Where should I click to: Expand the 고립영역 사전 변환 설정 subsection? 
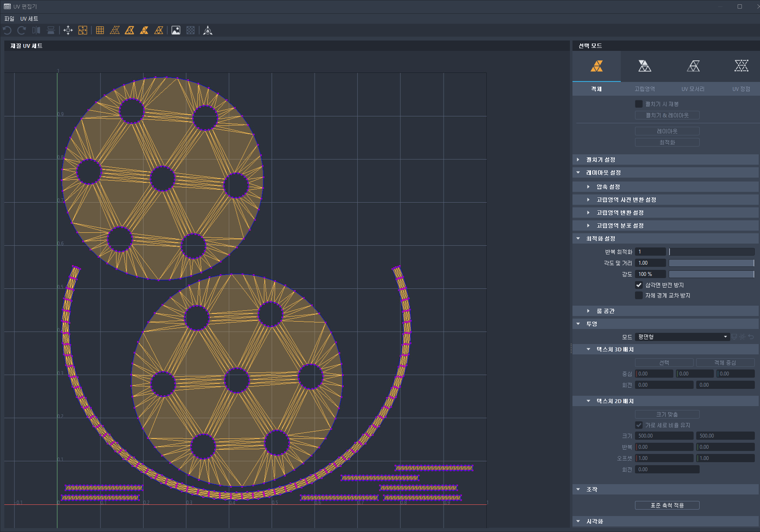point(666,200)
